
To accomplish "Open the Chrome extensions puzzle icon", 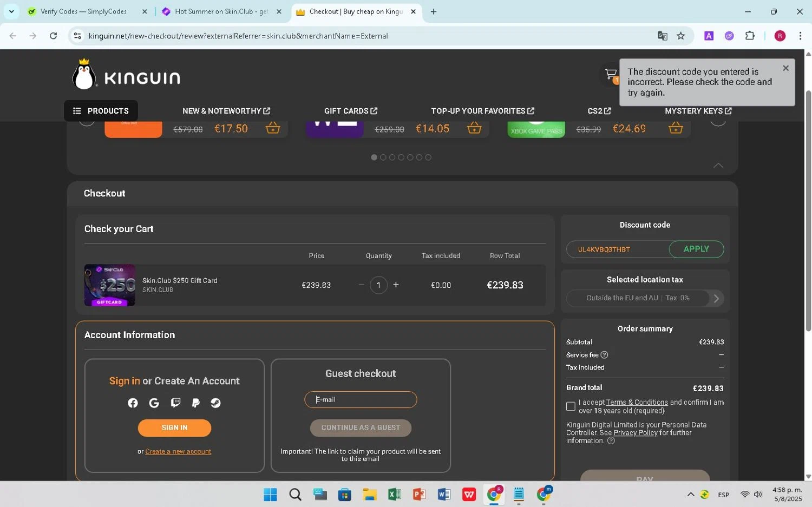I will [750, 36].
